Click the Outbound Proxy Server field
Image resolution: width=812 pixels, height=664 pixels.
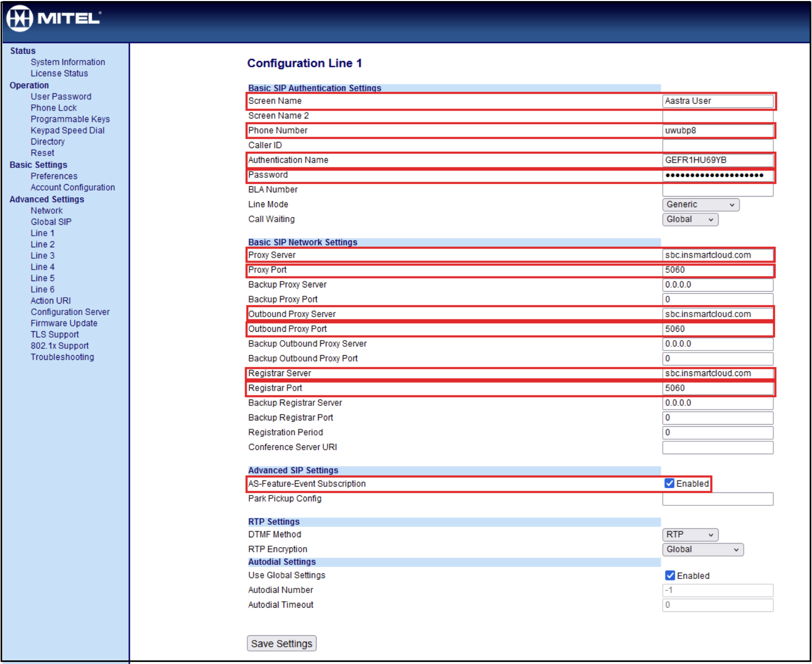click(718, 315)
